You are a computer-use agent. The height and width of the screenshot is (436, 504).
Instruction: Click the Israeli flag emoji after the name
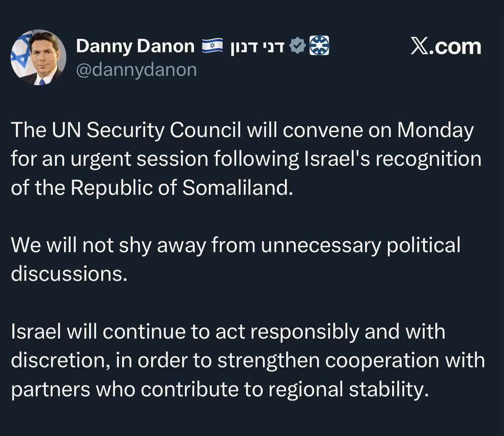(x=213, y=46)
